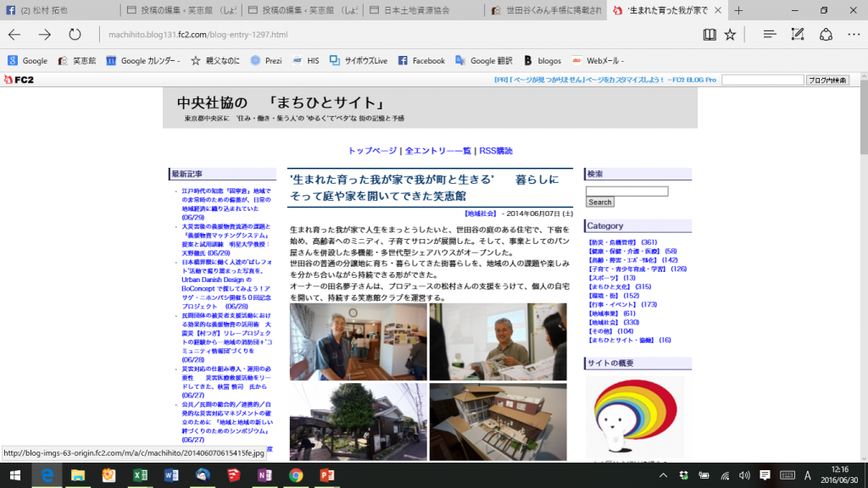Switch to Facebook 松村 拓也 tab

coord(60,10)
